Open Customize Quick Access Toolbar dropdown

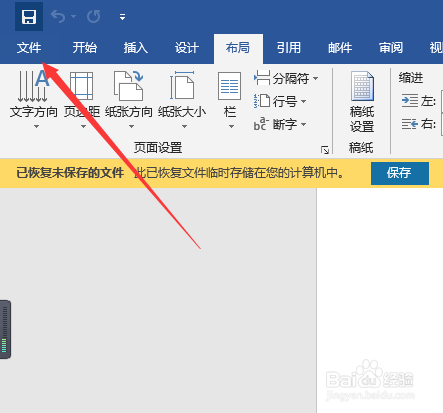pos(122,17)
